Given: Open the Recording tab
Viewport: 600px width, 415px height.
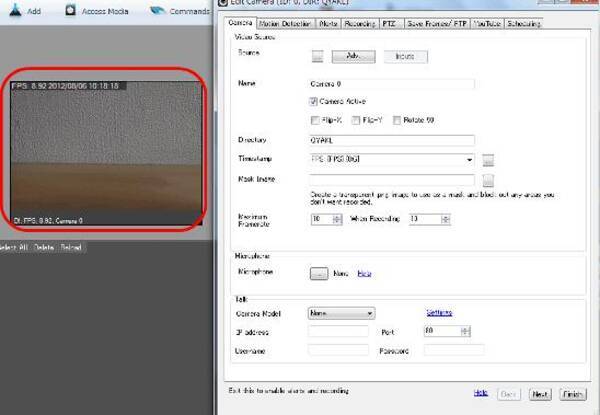Looking at the screenshot, I should (359, 22).
